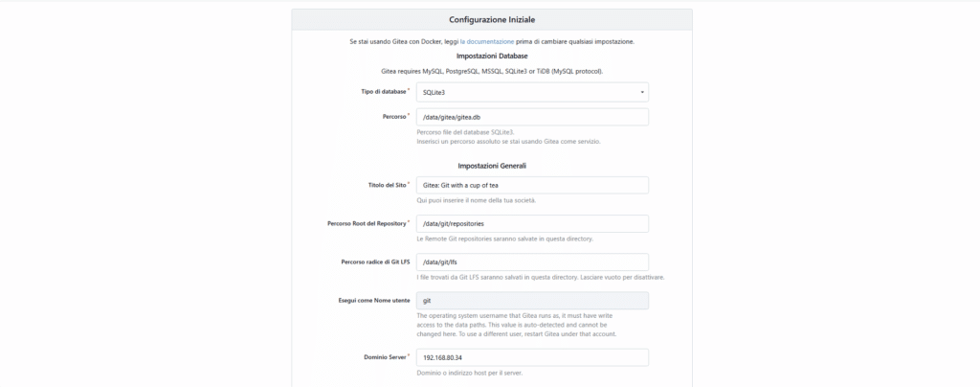Focus the /data/git/lfs input field
The image size is (980, 387).
click(x=532, y=262)
